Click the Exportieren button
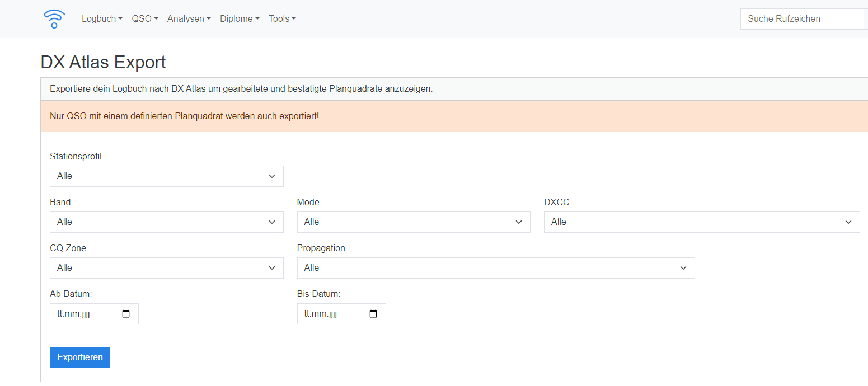Image resolution: width=868 pixels, height=386 pixels. (x=80, y=357)
